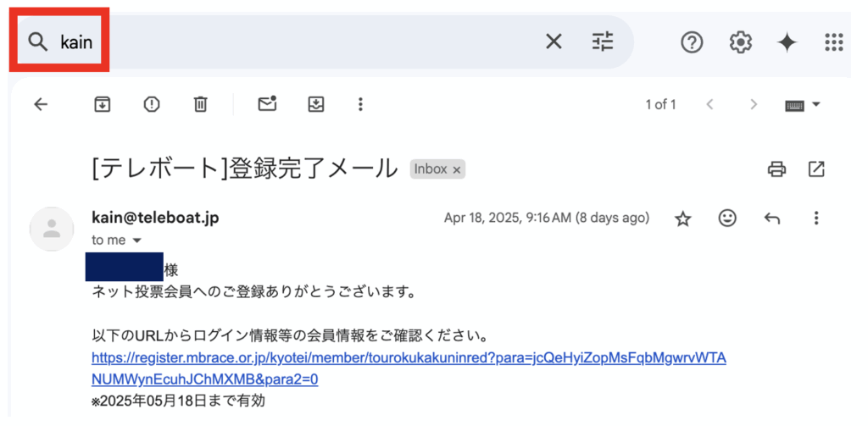Open the register.mbrace.or.jp registration link
The height and width of the screenshot is (426, 868).
pos(409,358)
